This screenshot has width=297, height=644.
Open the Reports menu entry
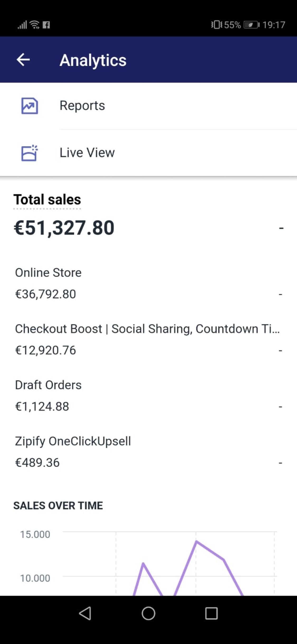click(148, 106)
